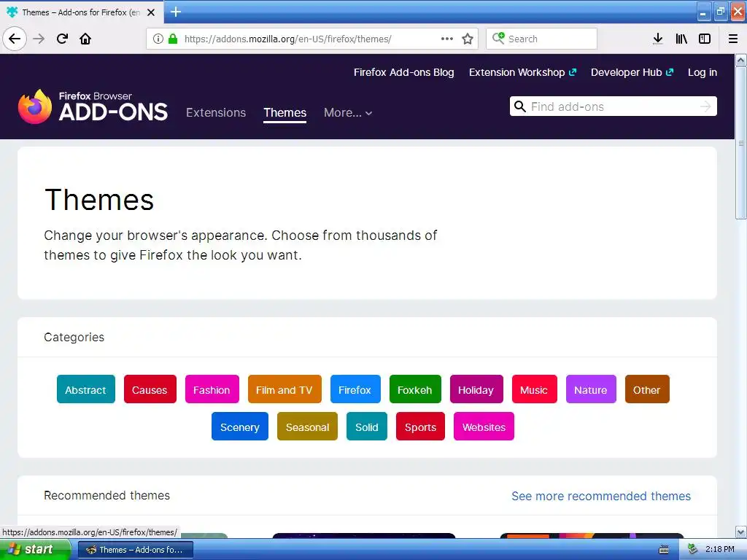Switch to the Extensions section
Image resolution: width=747 pixels, height=560 pixels.
click(x=216, y=113)
